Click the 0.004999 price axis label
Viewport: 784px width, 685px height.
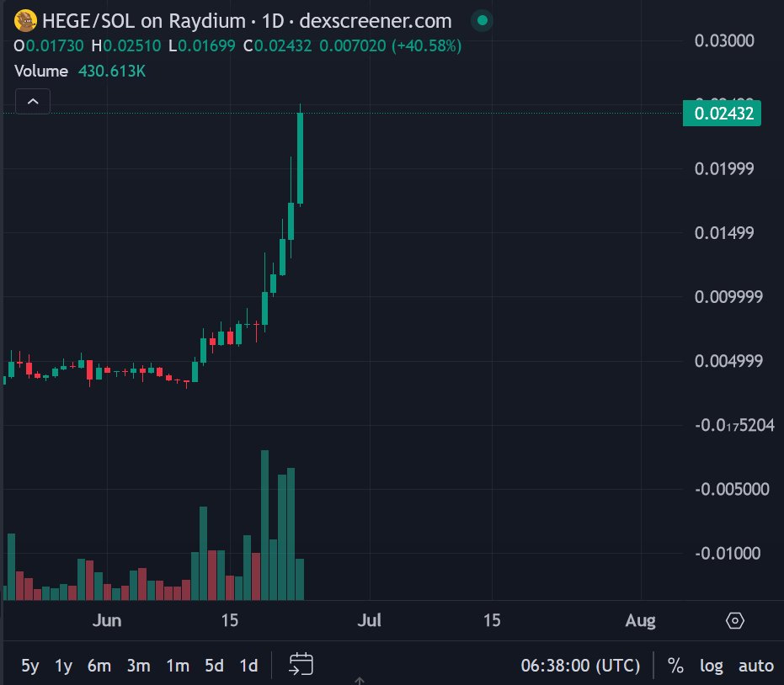tap(728, 361)
